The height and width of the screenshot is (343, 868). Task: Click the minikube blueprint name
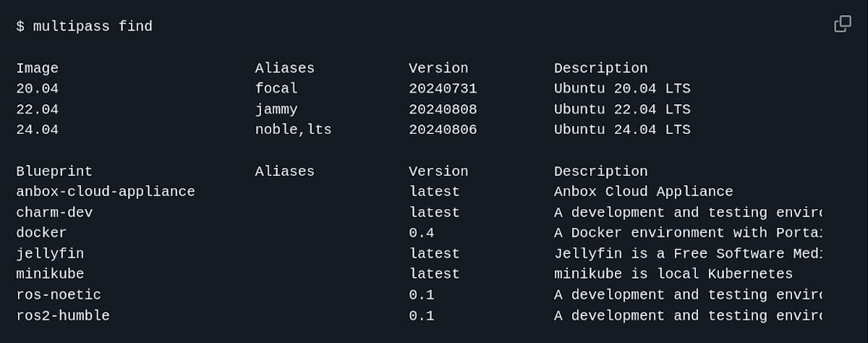[50, 274]
